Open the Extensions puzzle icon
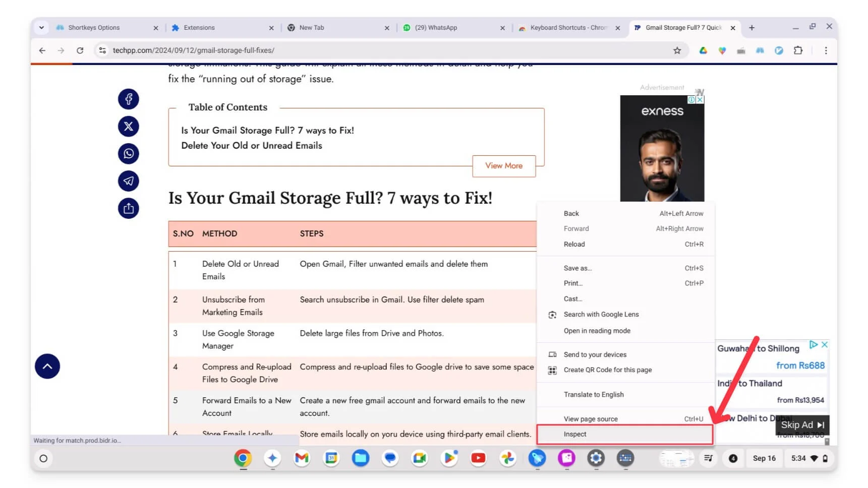Image resolution: width=868 pixels, height=488 pixels. (x=798, y=50)
